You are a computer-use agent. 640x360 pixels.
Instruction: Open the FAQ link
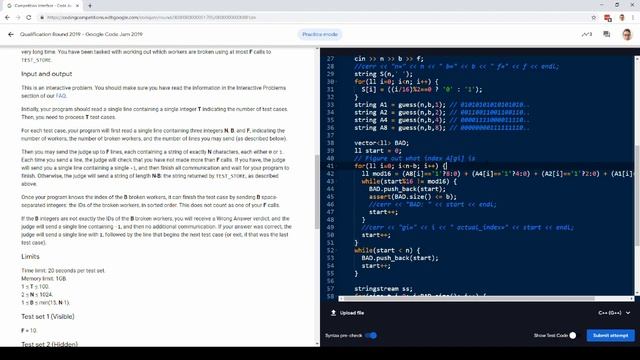60,96
